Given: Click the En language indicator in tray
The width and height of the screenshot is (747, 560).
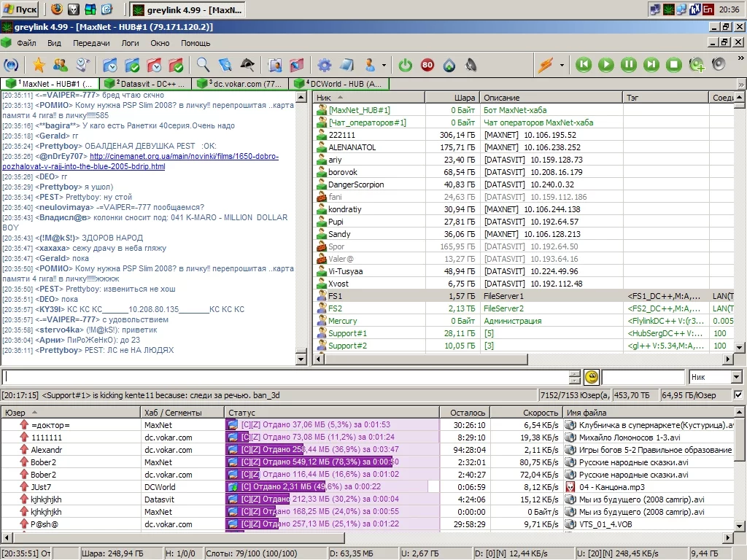Looking at the screenshot, I should tap(708, 9).
